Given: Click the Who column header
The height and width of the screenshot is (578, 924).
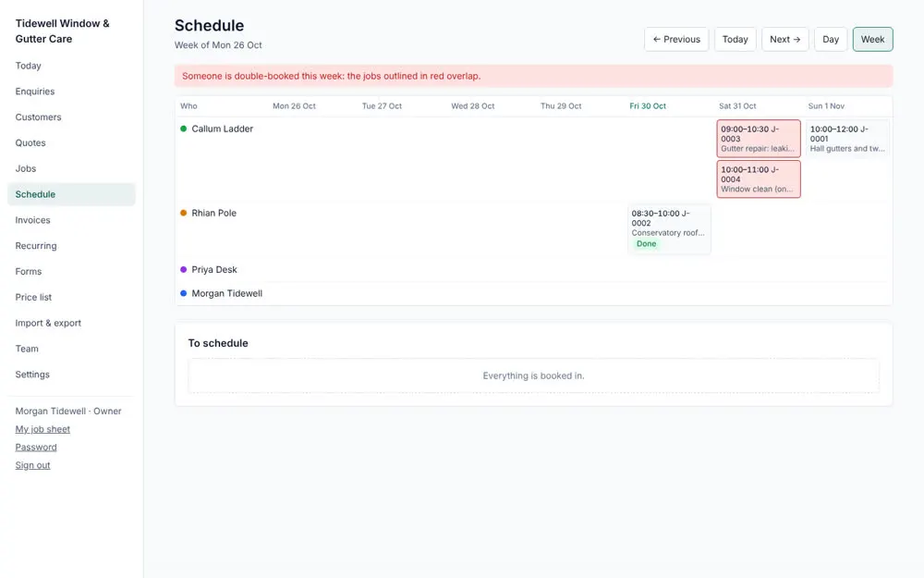Looking at the screenshot, I should [x=188, y=106].
